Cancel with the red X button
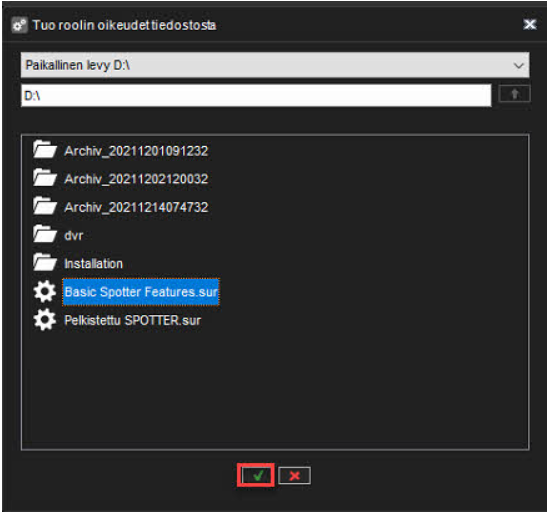Viewport: 547px width, 512px height. tap(294, 475)
